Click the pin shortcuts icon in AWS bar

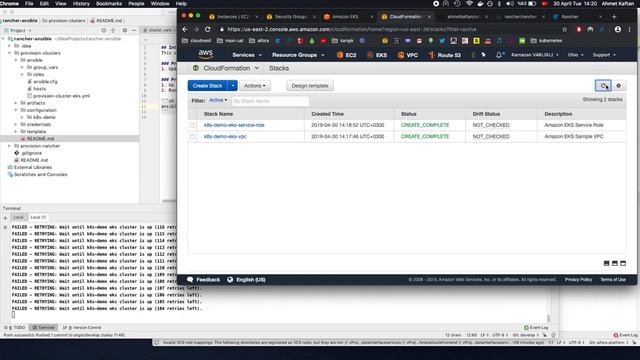tap(484, 55)
